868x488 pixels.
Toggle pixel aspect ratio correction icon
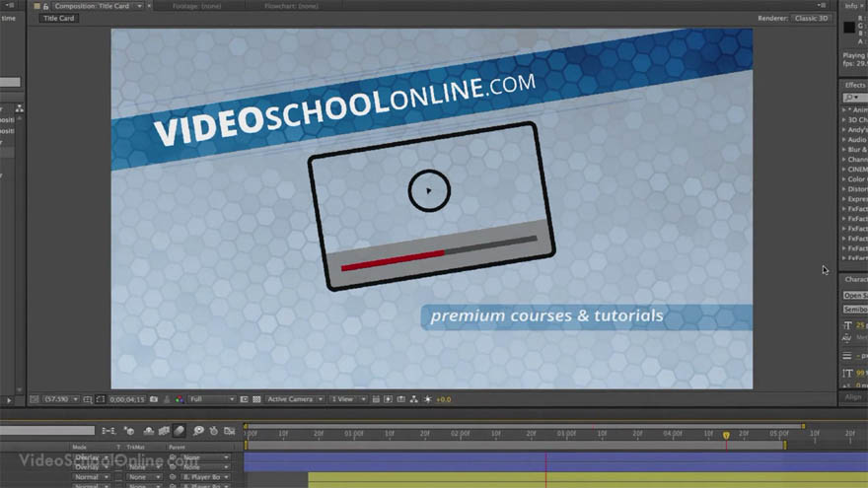[x=376, y=399]
